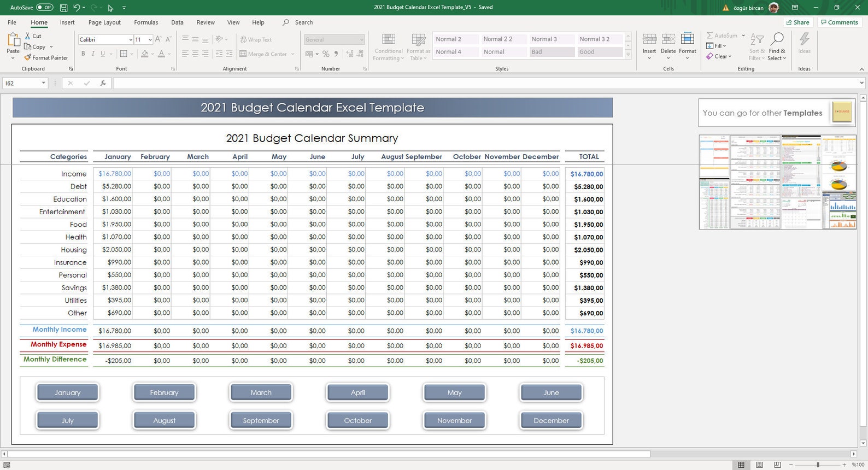The image size is (868, 470).
Task: Open Find & Select menu
Action: (x=777, y=46)
